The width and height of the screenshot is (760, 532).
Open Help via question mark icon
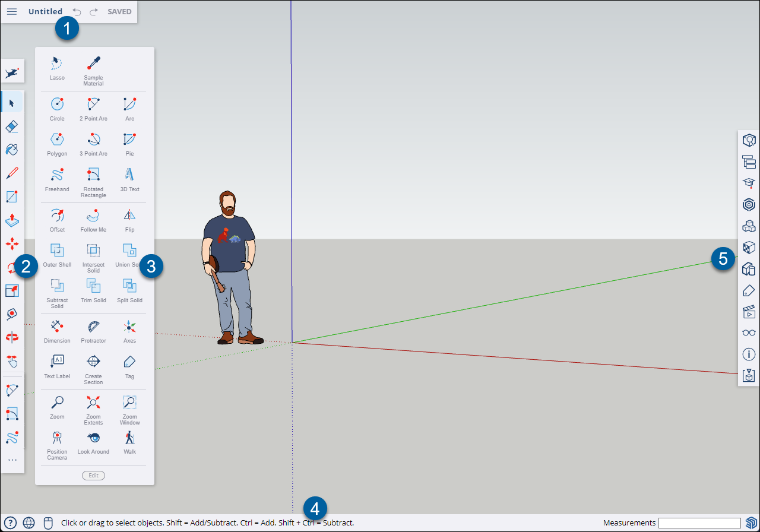10,523
